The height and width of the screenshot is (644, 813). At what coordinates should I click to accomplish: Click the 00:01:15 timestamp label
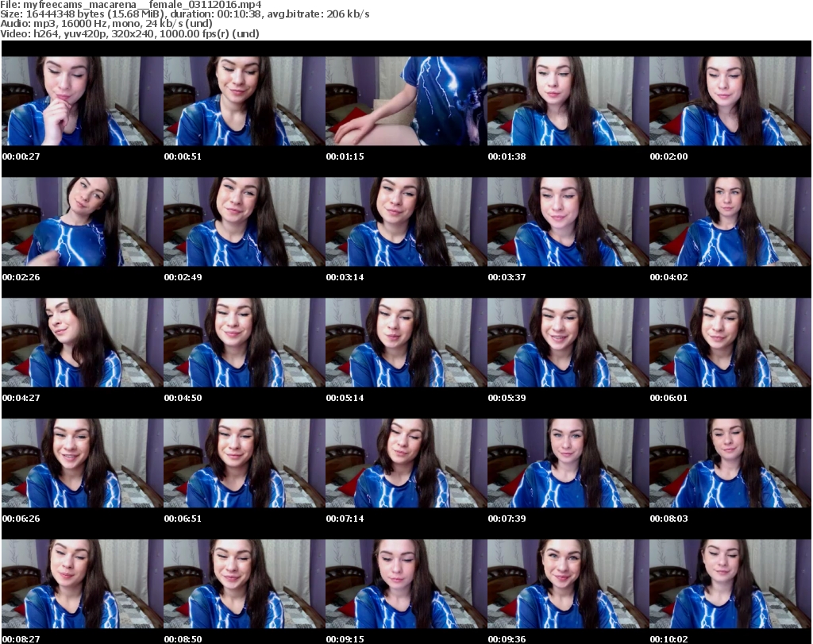pyautogui.click(x=345, y=156)
